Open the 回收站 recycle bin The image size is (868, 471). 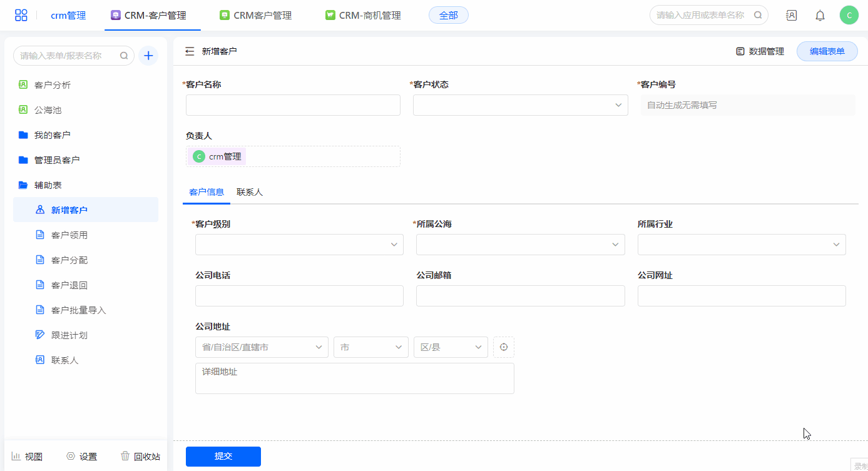pyautogui.click(x=140, y=457)
